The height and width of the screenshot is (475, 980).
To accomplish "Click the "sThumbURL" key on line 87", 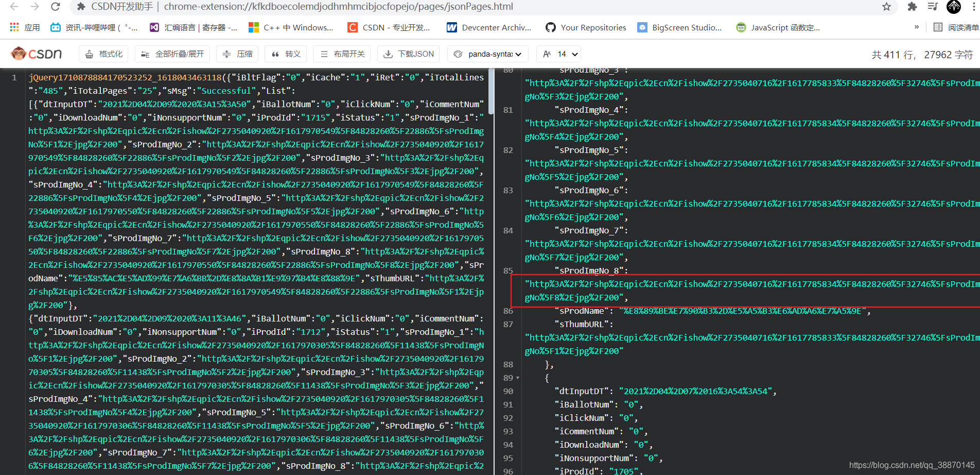I will 582,324.
